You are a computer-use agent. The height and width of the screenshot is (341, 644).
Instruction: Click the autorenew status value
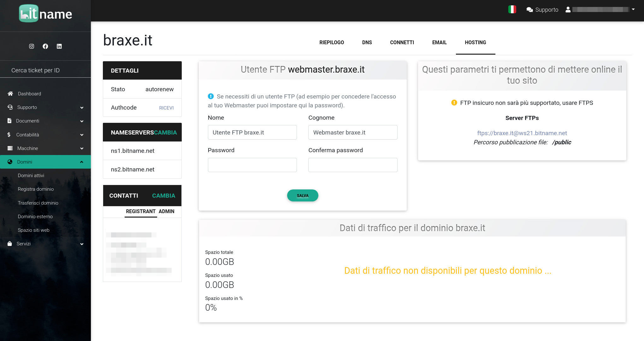[159, 89]
